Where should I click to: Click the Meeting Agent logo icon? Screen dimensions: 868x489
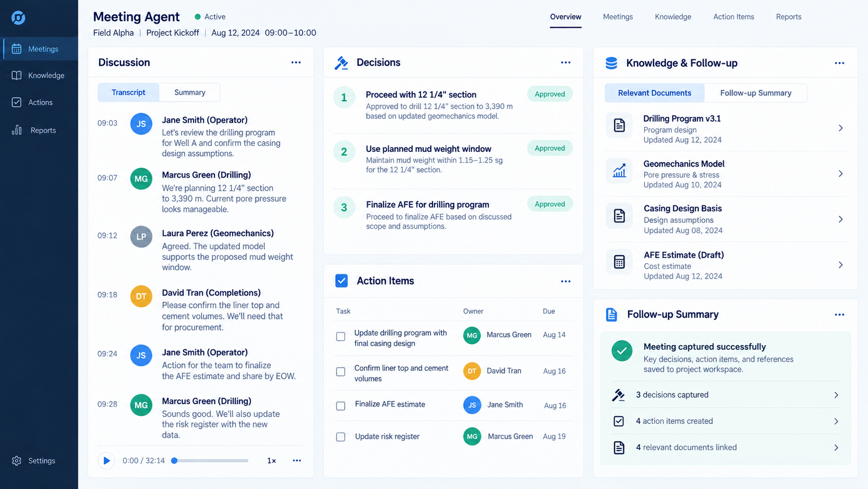pyautogui.click(x=18, y=18)
